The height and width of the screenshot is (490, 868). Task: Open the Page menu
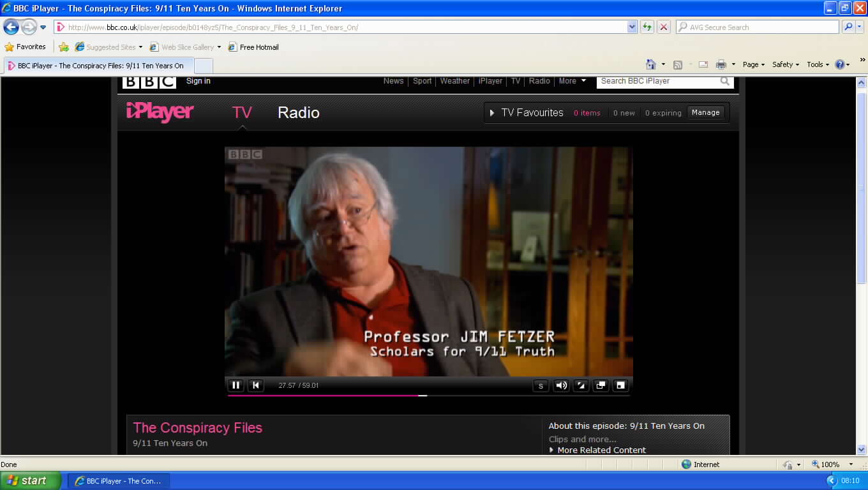(754, 64)
